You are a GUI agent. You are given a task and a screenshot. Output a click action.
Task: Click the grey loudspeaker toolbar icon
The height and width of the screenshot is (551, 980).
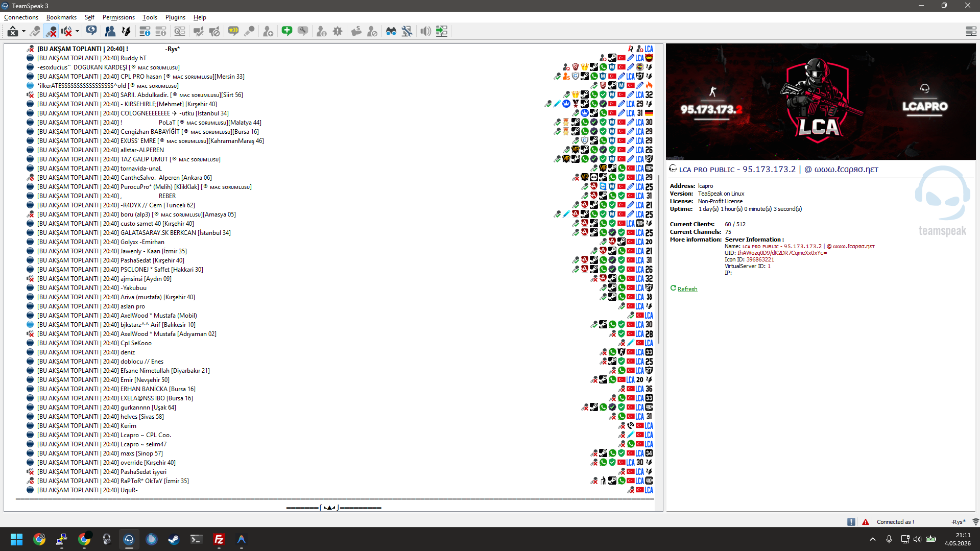(425, 31)
